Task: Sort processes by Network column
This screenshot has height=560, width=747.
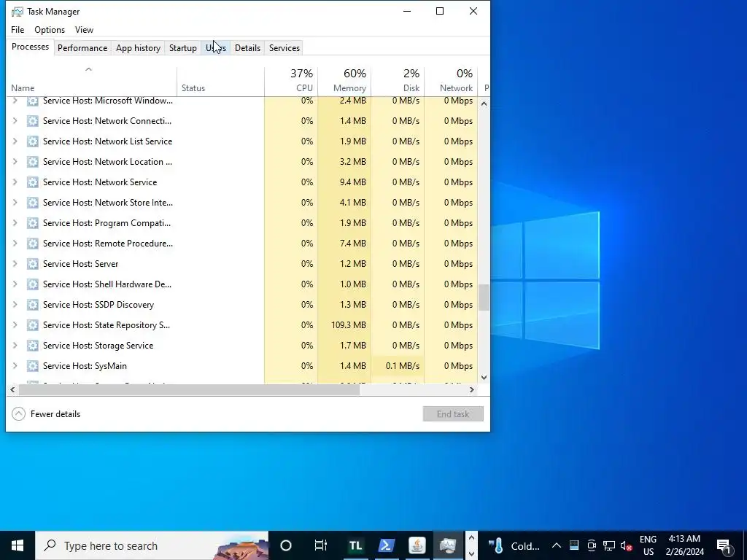Action: pyautogui.click(x=451, y=80)
